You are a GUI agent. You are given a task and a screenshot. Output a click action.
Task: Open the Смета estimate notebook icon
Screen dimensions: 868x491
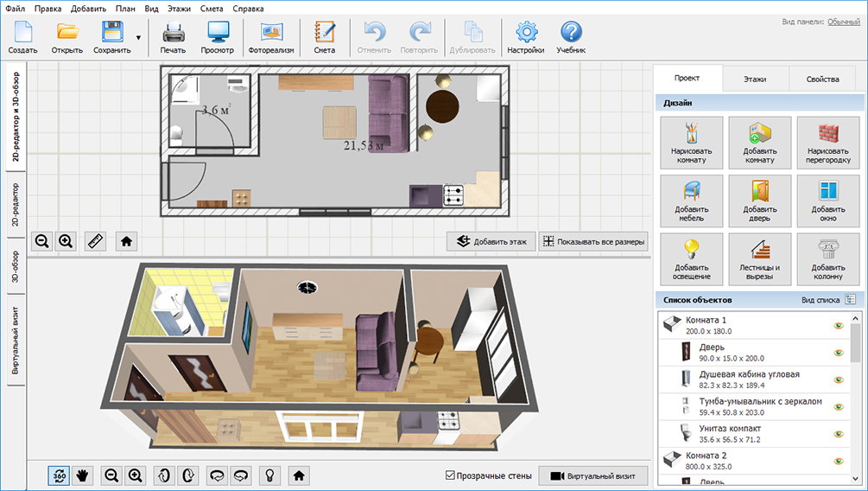pyautogui.click(x=324, y=34)
